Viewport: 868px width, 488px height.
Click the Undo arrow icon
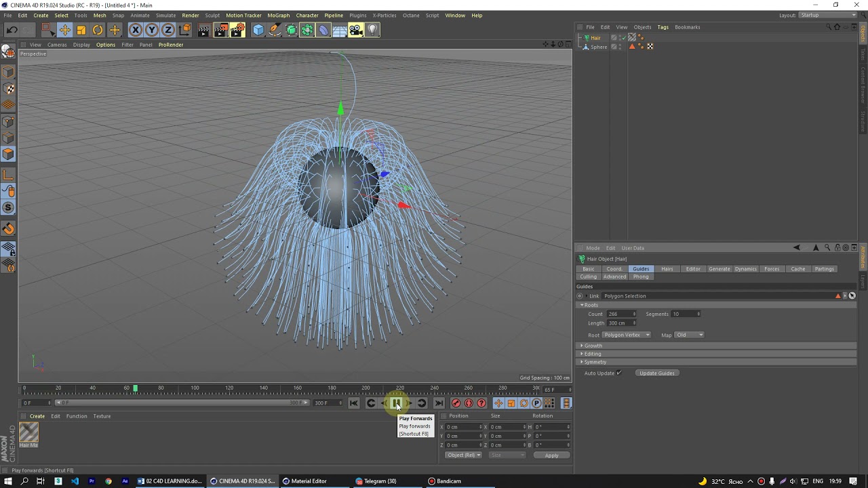point(12,30)
